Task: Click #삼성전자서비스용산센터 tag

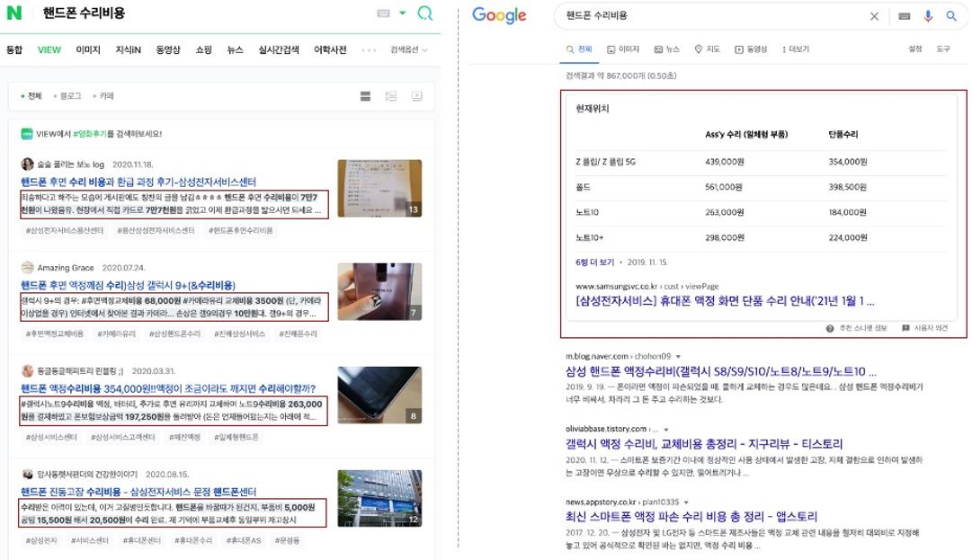Action: point(65,230)
